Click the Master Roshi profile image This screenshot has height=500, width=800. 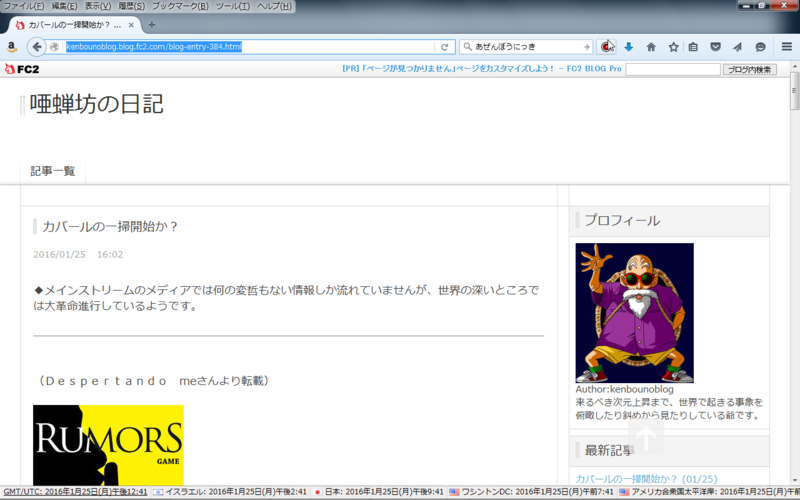click(634, 313)
